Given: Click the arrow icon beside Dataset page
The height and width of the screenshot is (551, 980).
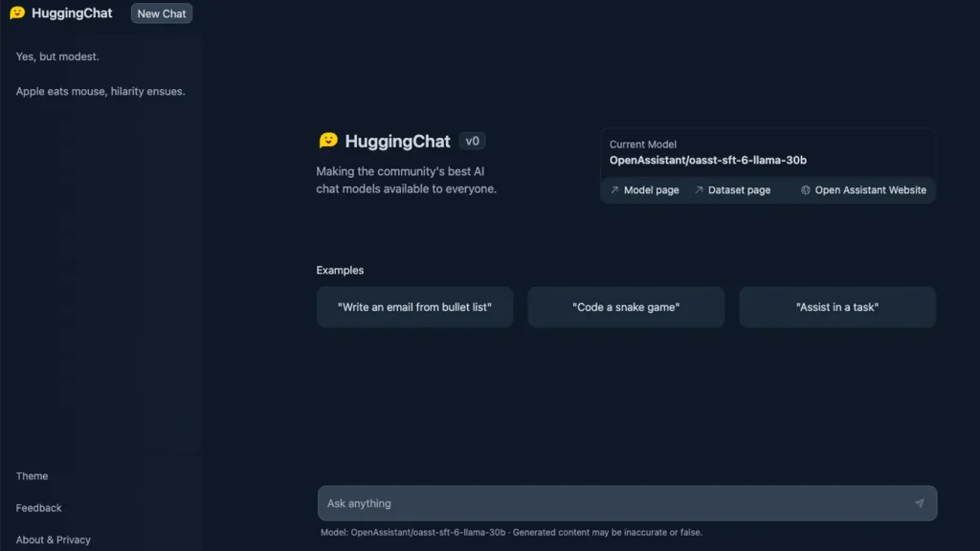Looking at the screenshot, I should pos(701,190).
